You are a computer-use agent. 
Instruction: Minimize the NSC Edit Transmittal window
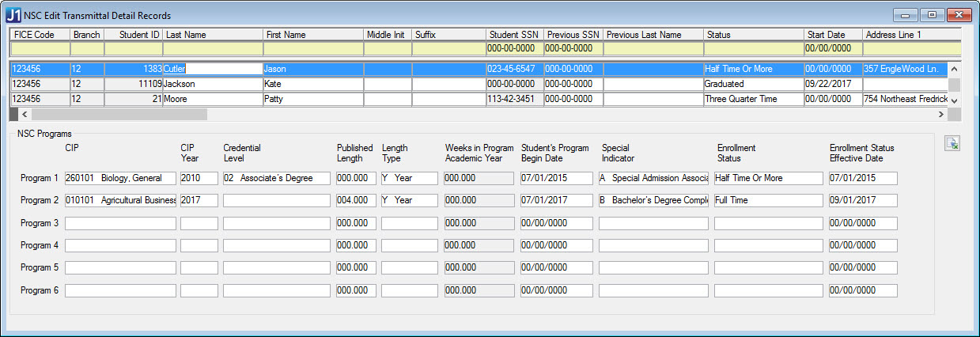906,15
